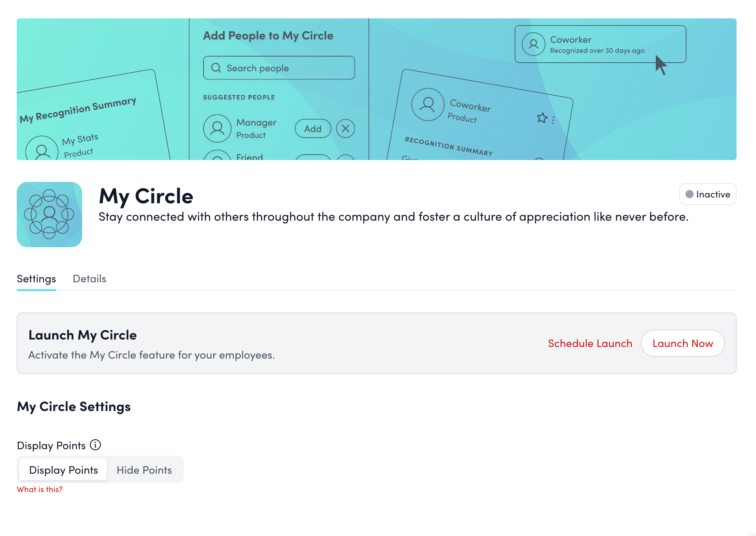Click the Add button next to Manager
This screenshot has width=756, height=536.
click(313, 129)
